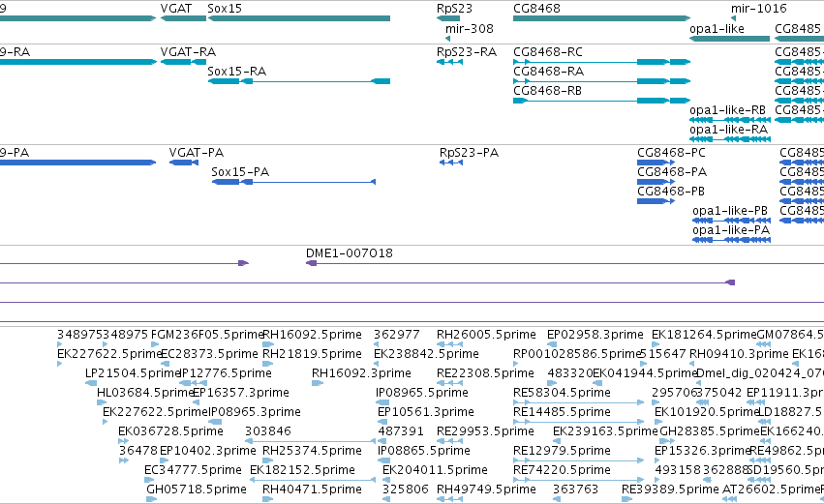Select the Sox15-PA protein feature label
This screenshot has width=824, height=504.
tap(240, 172)
